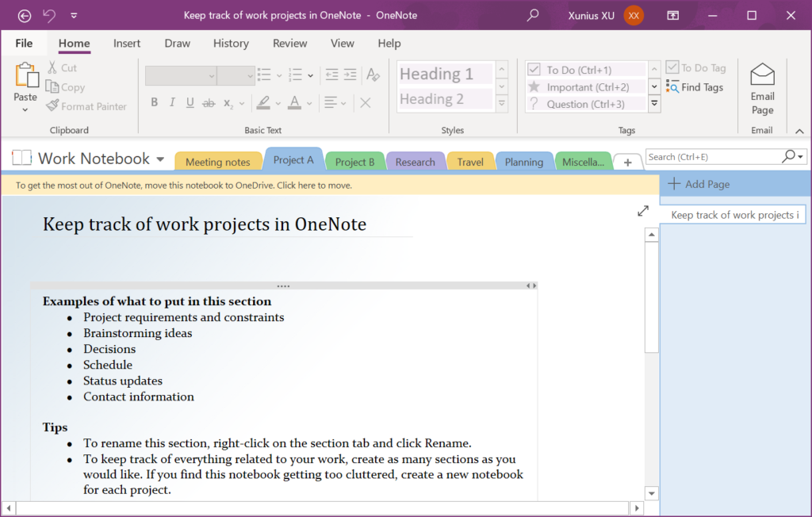
Task: Open the Review ribbon tab
Action: point(290,44)
